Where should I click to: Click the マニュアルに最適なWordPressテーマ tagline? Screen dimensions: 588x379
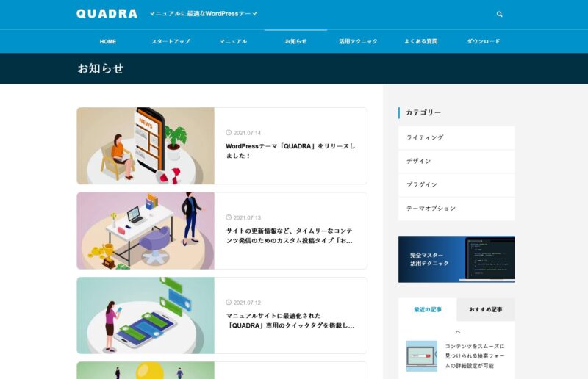204,14
